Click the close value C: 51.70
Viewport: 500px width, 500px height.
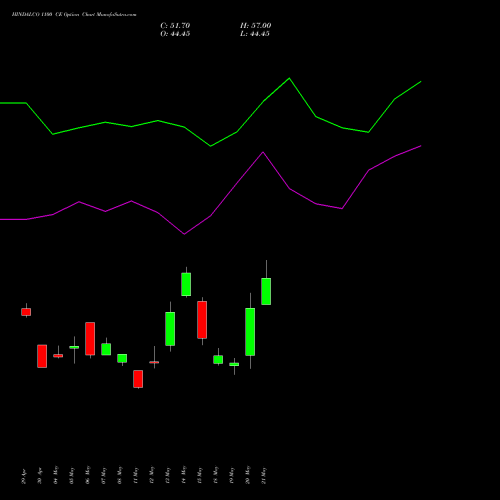click(x=175, y=26)
